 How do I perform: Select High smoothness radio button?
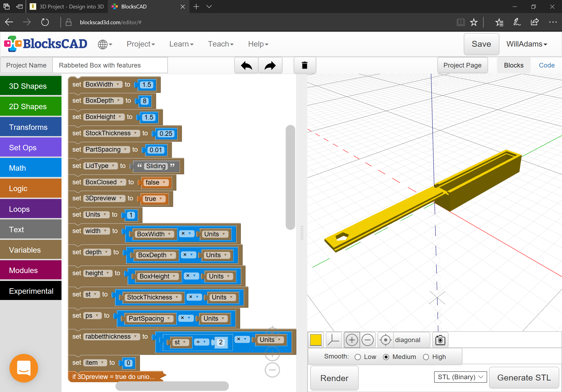(426, 357)
